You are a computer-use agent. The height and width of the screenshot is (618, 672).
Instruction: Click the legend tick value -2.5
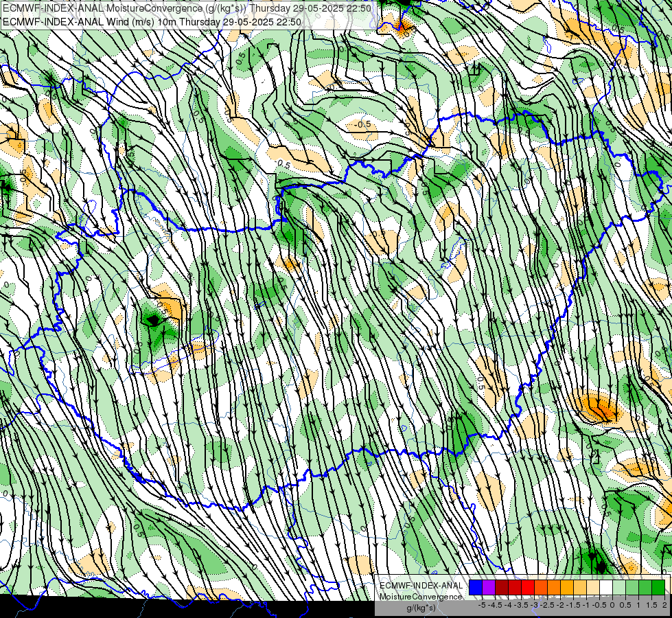(x=548, y=605)
